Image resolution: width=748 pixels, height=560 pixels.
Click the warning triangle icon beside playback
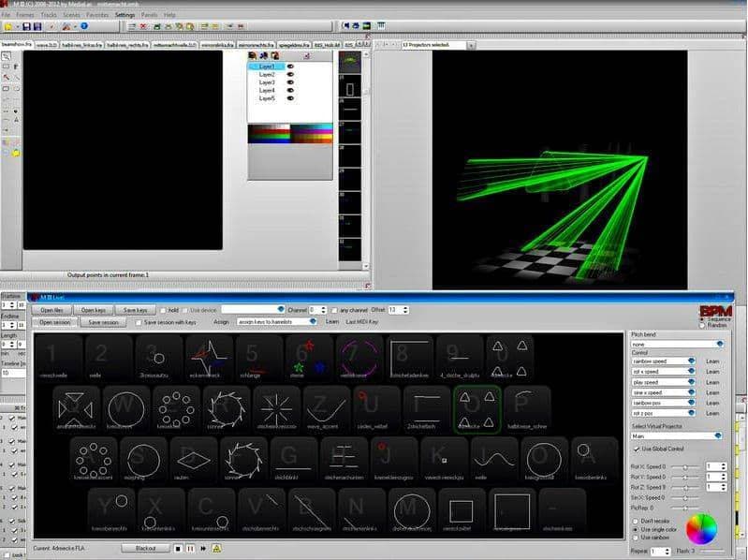coord(216,549)
